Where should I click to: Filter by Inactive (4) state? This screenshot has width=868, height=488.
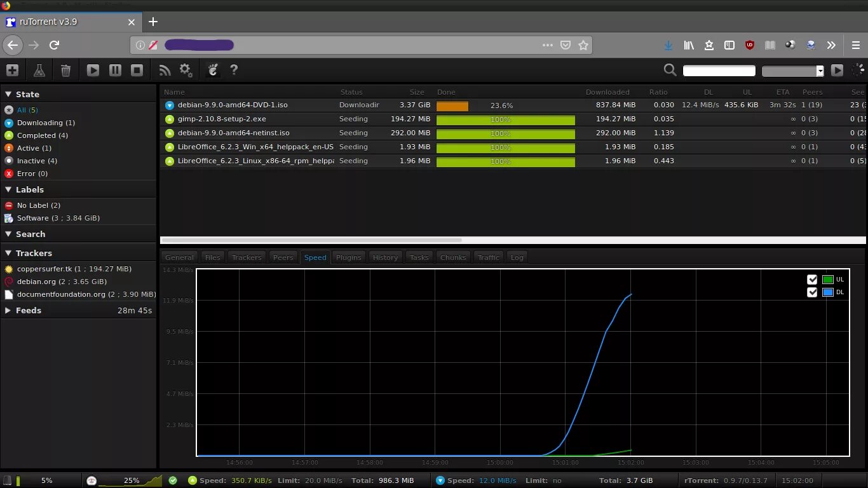tap(78, 161)
